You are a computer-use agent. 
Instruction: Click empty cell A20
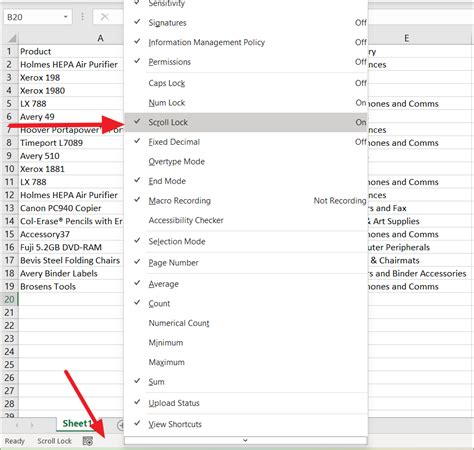71,299
